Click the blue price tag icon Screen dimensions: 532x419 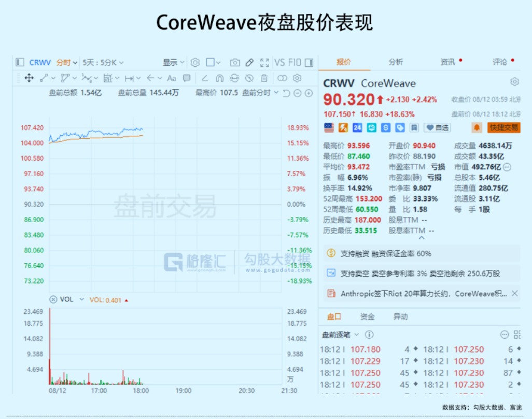click(x=400, y=127)
